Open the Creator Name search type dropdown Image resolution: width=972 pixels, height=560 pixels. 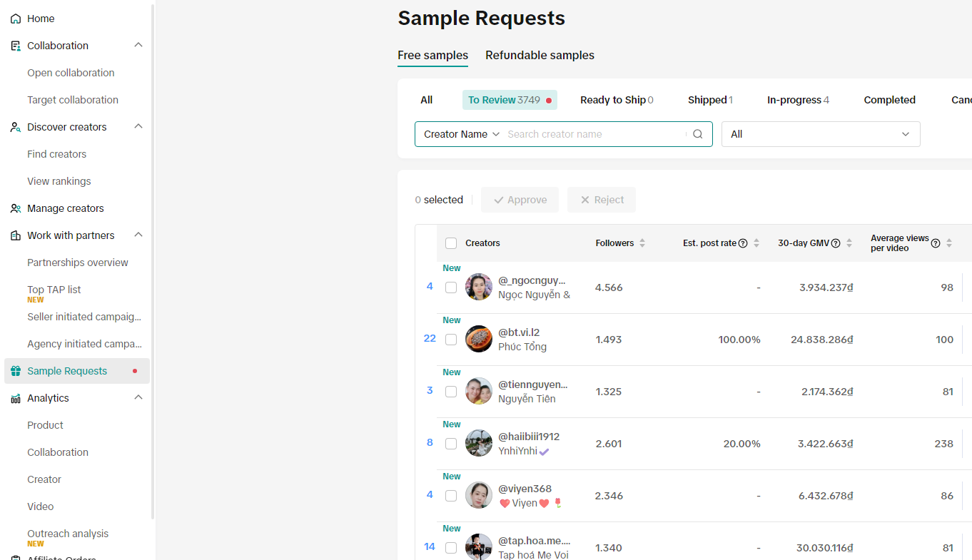462,134
